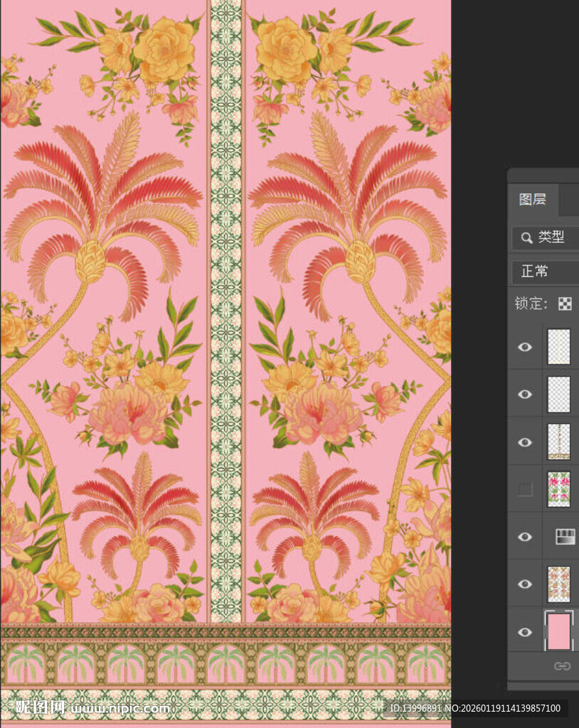
Task: Click the third layer's thumbnail from top
Action: (558, 442)
